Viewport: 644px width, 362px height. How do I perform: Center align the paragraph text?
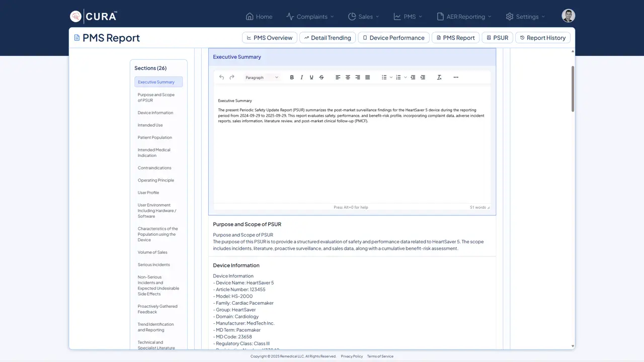(348, 77)
